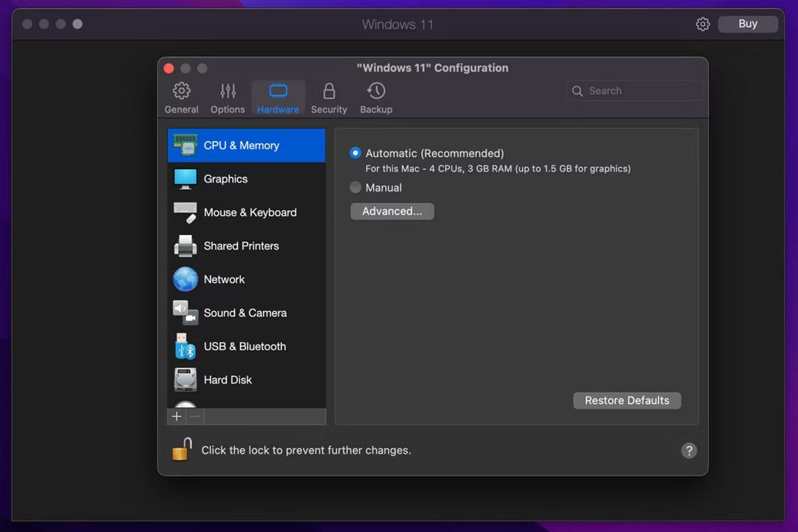Open the Advanced... settings
Viewport: 798px width, 532px height.
tap(392, 211)
